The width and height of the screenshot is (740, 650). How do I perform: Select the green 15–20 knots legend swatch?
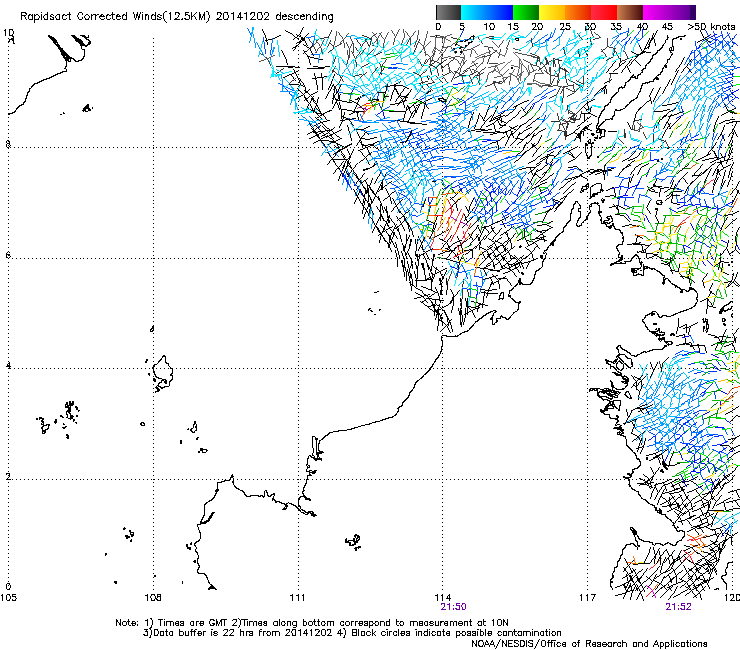coord(526,12)
